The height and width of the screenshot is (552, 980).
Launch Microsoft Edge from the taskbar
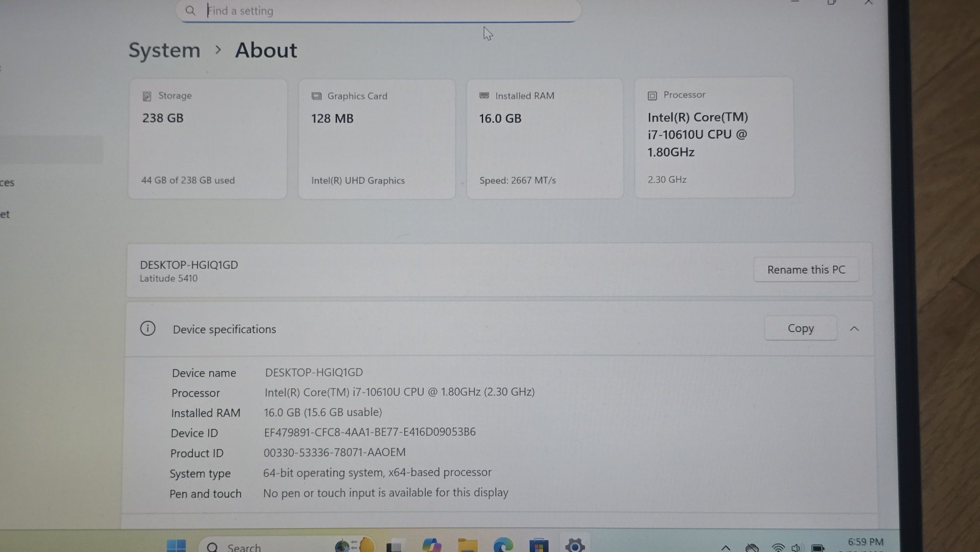pyautogui.click(x=503, y=545)
